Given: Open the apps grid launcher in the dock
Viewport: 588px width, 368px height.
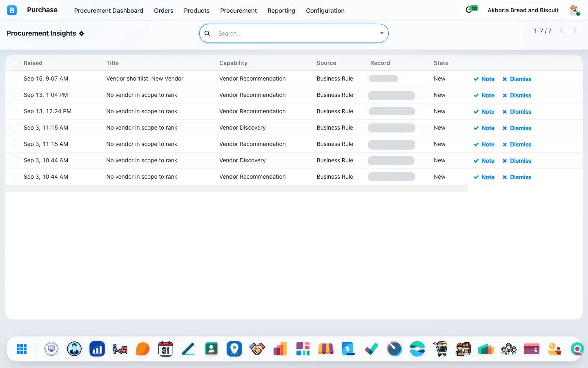Looking at the screenshot, I should (22, 349).
